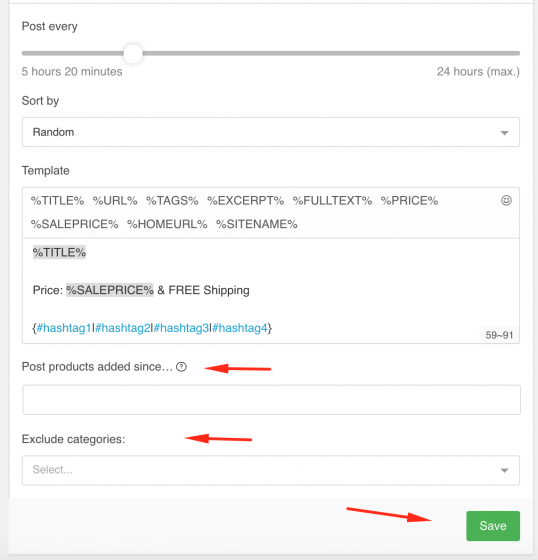Insert the %FULLTEXT% placeholder tag
The height and width of the screenshot is (560, 538).
332,201
